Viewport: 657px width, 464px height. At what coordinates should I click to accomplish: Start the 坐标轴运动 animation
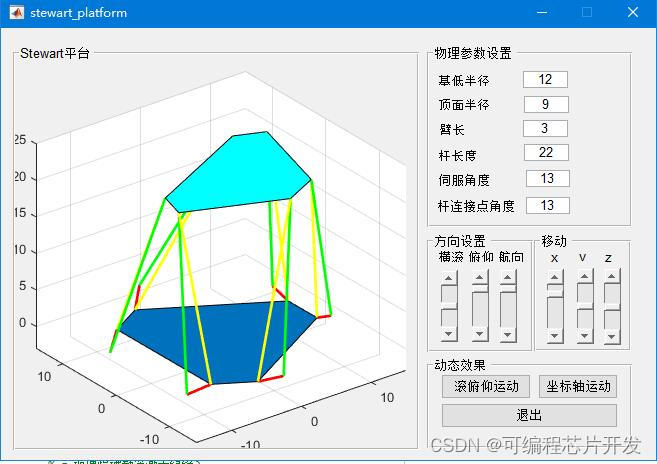[578, 386]
